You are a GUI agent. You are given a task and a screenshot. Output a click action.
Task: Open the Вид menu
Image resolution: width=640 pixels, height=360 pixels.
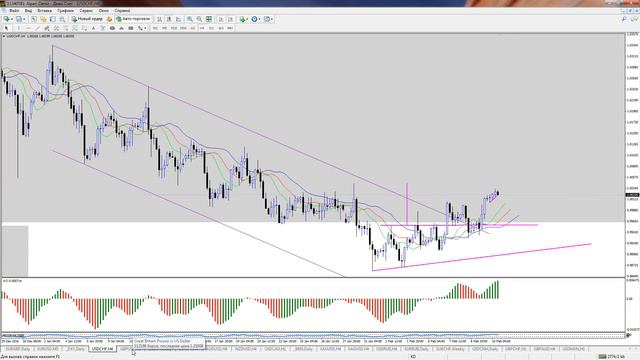point(29,10)
